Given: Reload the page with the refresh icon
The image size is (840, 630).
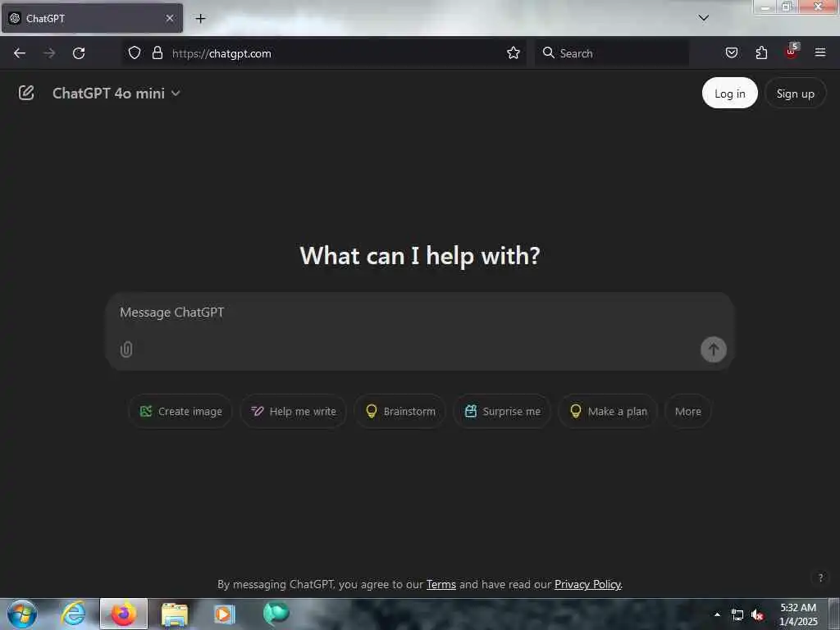Looking at the screenshot, I should [79, 53].
